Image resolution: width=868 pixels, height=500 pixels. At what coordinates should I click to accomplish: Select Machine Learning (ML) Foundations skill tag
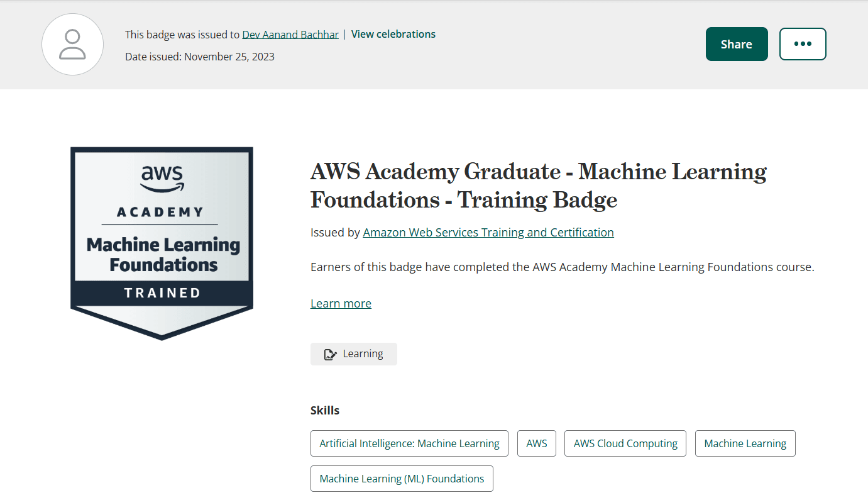[x=402, y=479]
